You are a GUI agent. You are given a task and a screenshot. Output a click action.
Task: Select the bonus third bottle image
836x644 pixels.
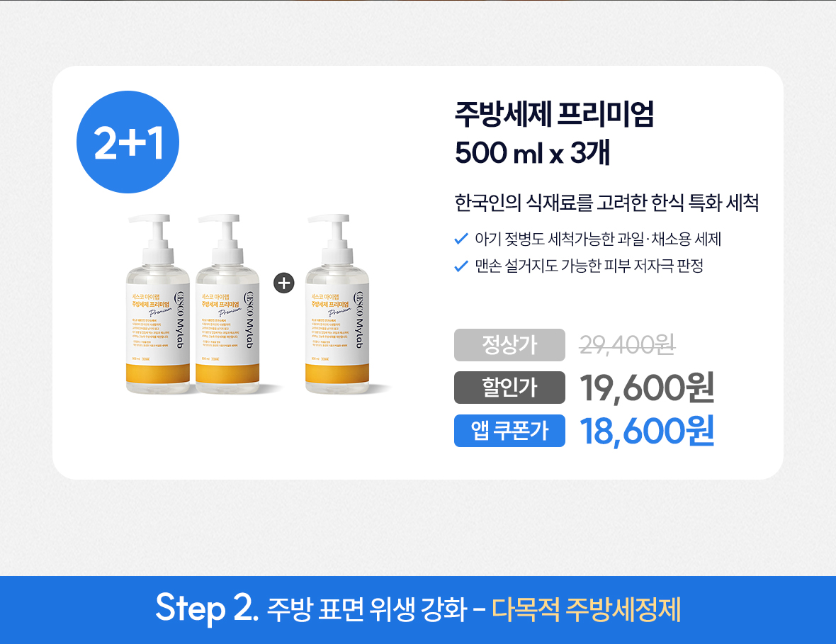point(337,304)
